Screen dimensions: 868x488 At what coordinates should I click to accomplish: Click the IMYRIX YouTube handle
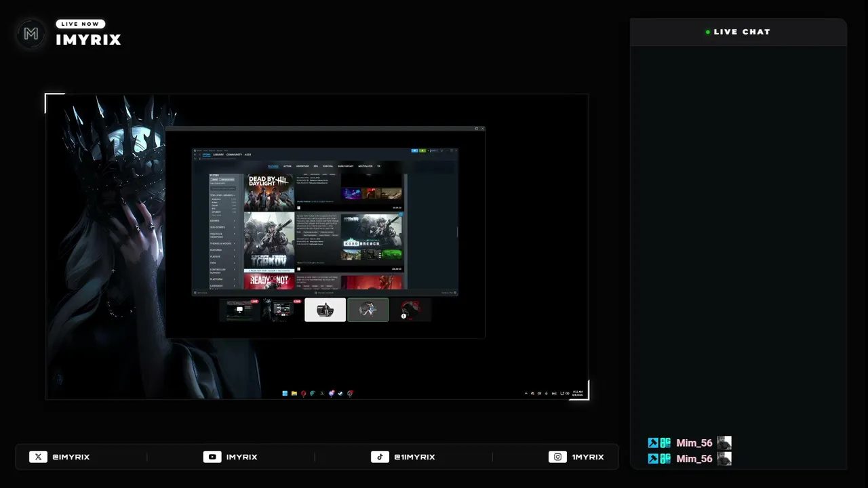click(x=241, y=457)
